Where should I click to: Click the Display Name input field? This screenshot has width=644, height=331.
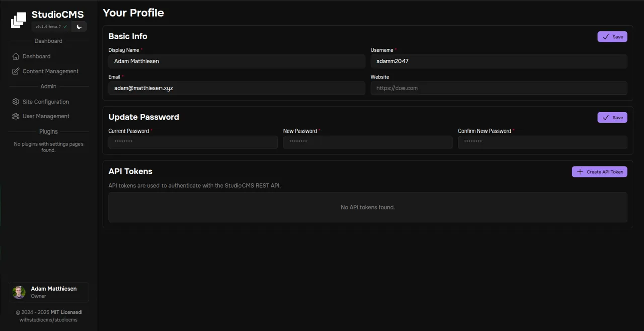[236, 61]
